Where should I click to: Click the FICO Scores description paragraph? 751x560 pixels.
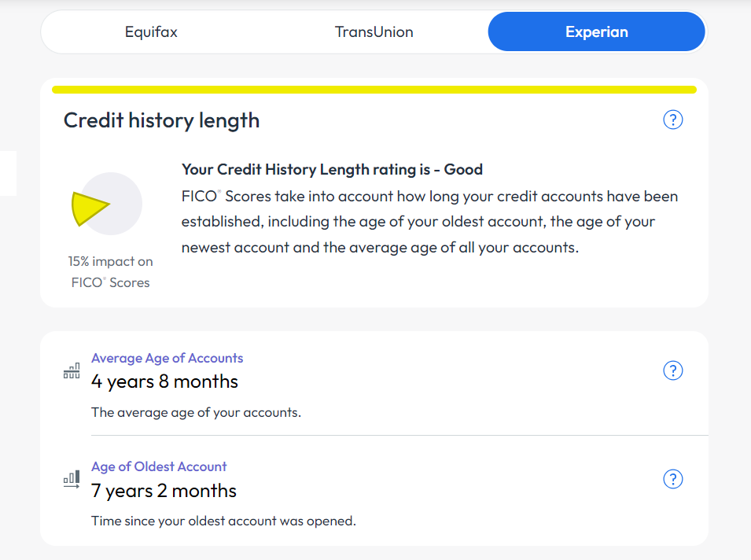[429, 222]
